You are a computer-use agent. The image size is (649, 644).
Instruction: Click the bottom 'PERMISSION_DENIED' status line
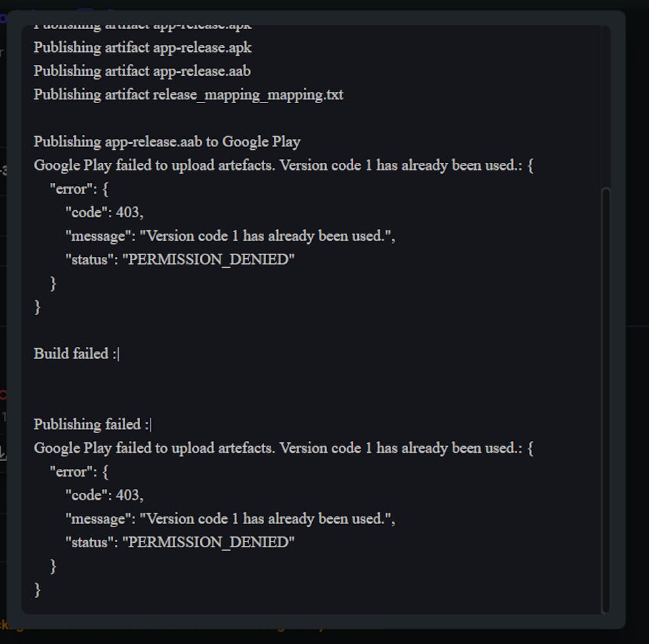[180, 542]
